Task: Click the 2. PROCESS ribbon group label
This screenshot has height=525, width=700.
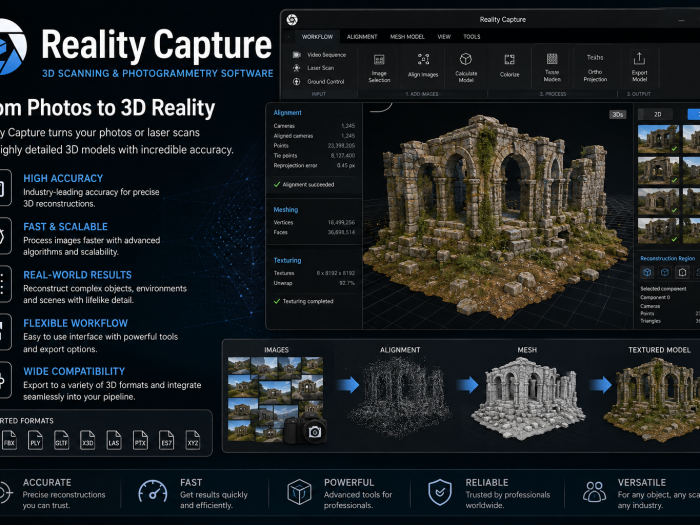Action: pos(553,94)
